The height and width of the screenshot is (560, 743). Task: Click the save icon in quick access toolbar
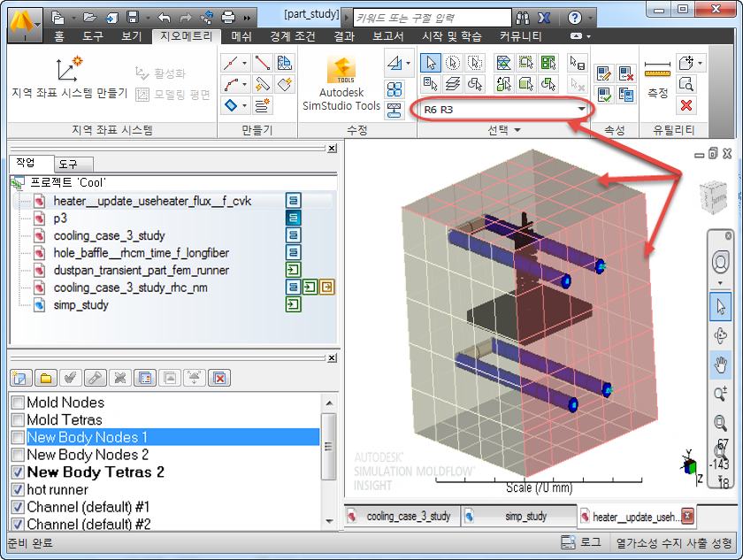[x=133, y=18]
